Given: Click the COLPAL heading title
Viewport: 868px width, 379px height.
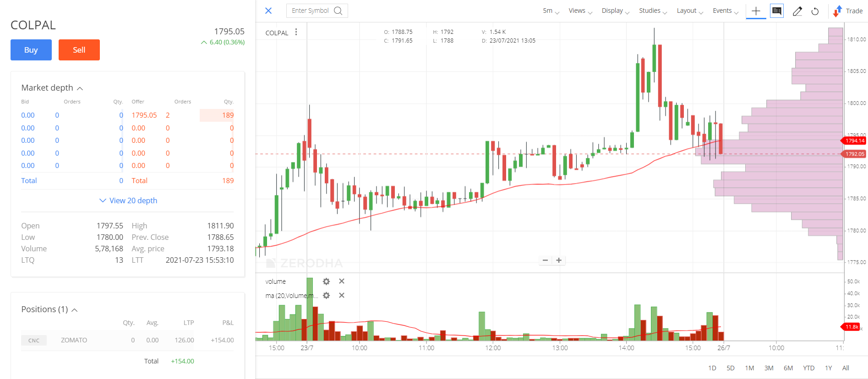Looking at the screenshot, I should tap(33, 25).
